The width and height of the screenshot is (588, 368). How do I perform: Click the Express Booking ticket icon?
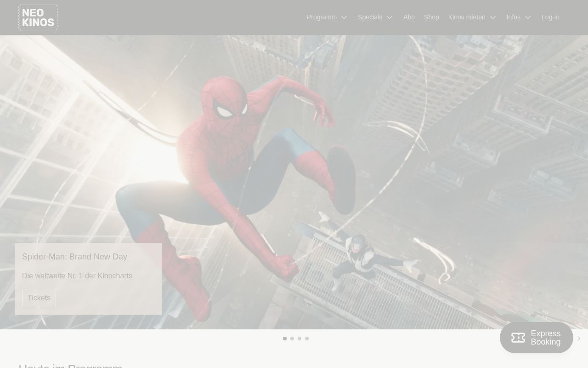pos(518,338)
